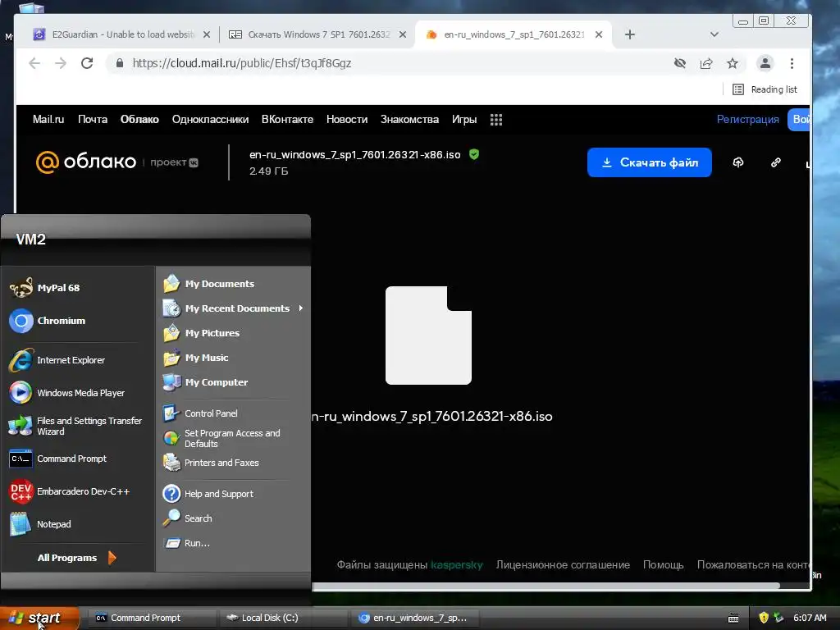This screenshot has width=840, height=630.
Task: Open the browser profile menu
Action: [x=765, y=63]
